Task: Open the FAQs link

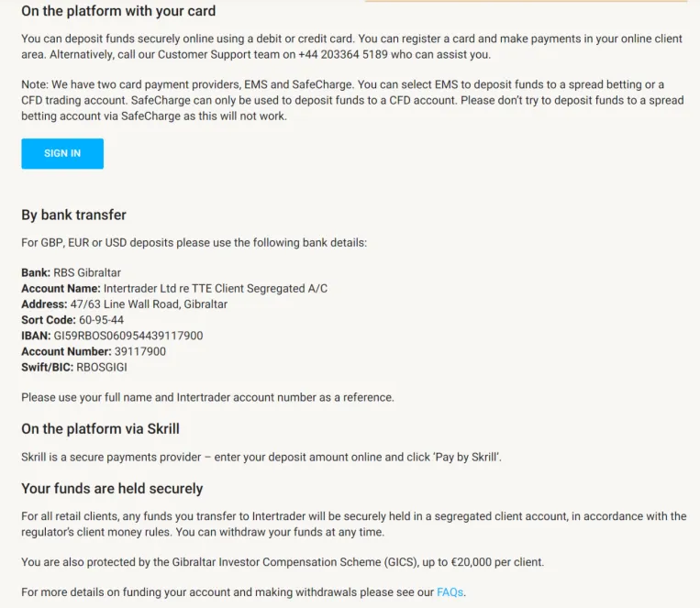Action: tap(450, 591)
